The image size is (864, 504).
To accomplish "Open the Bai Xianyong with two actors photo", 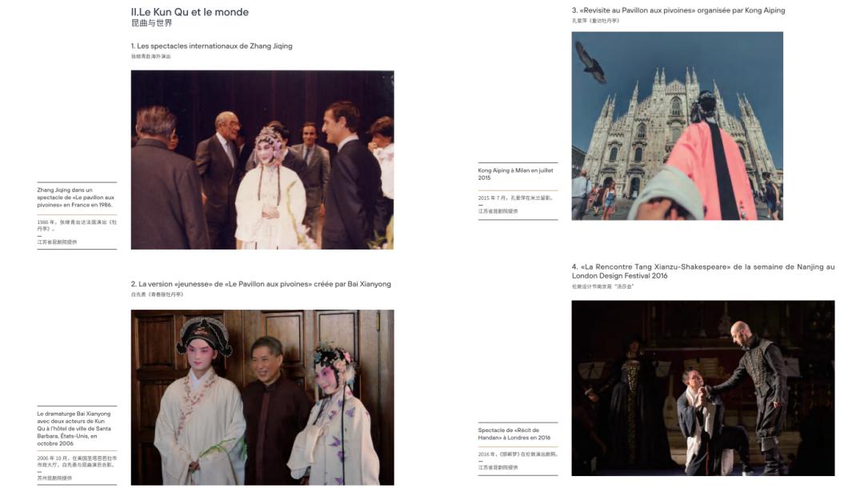I will pos(262,397).
